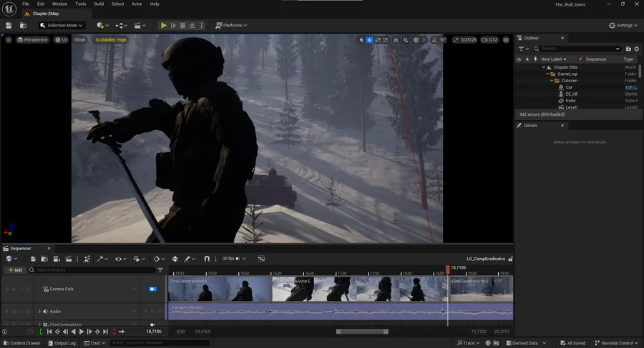644x348 pixels.
Task: Open the Sequencer curve editor icon
Action: click(x=261, y=259)
